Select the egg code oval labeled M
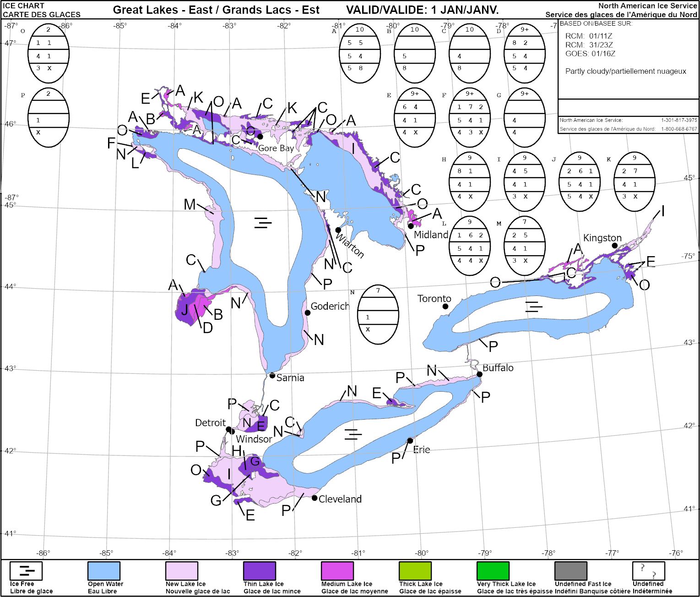Image resolution: width=700 pixels, height=597 pixels. click(x=525, y=246)
